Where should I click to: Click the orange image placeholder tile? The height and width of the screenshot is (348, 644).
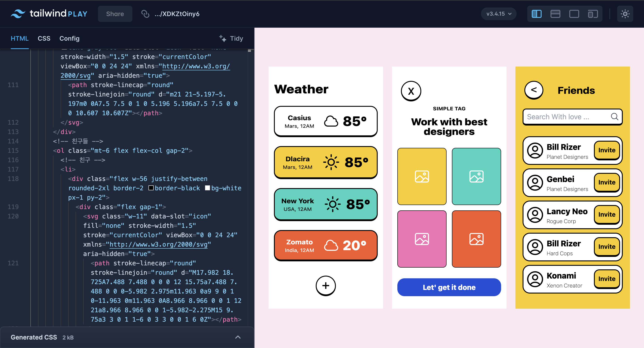coord(476,239)
